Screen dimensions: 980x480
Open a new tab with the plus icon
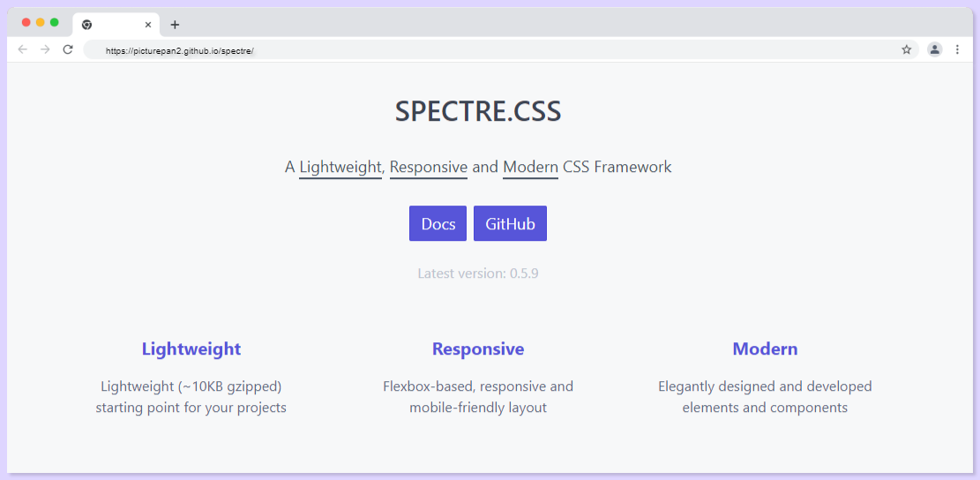point(175,25)
